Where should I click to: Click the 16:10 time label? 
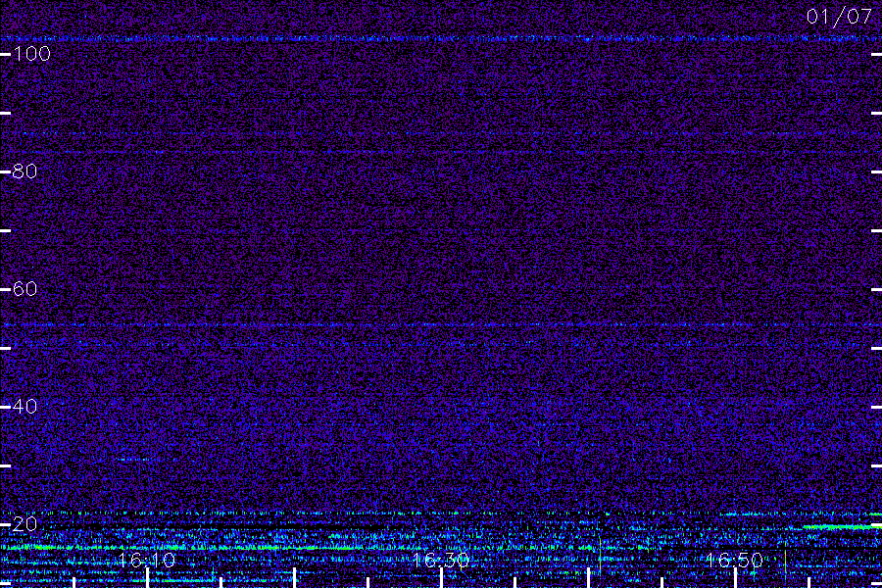point(147,561)
